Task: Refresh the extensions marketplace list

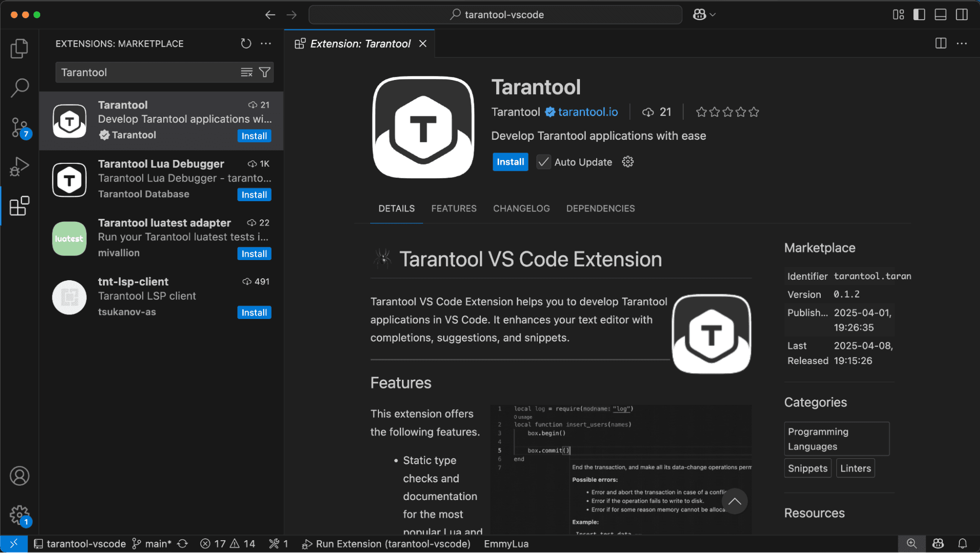Action: click(246, 44)
